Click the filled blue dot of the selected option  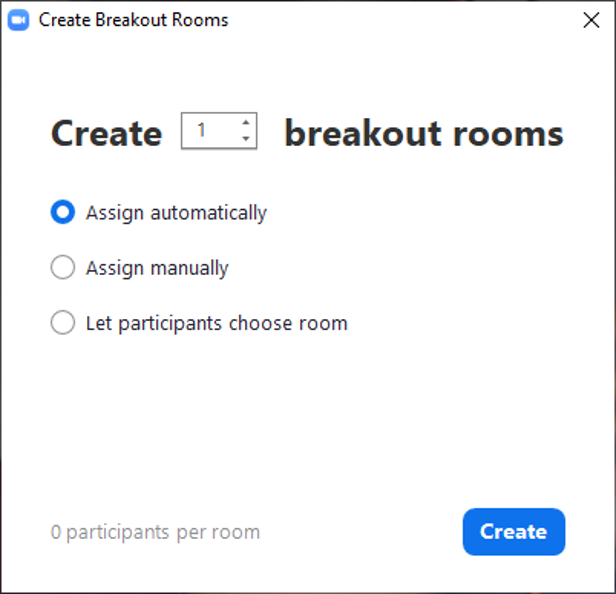[x=63, y=213]
